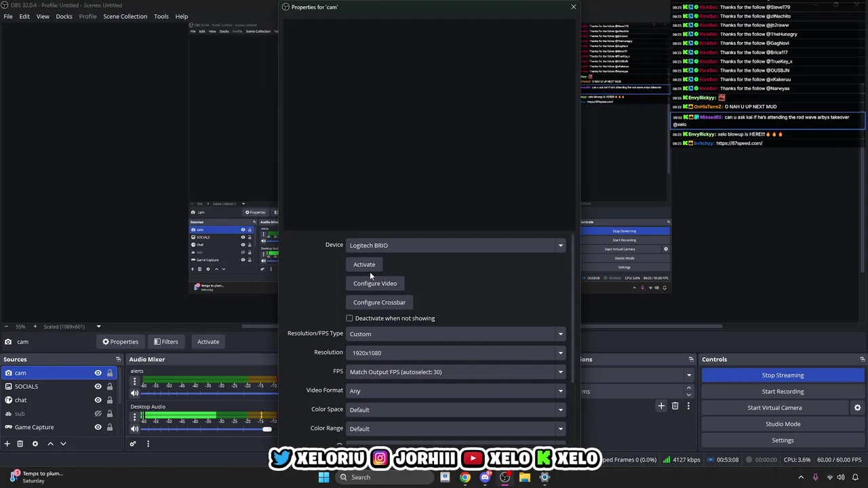Open the File menu
868x488 pixels.
click(8, 16)
